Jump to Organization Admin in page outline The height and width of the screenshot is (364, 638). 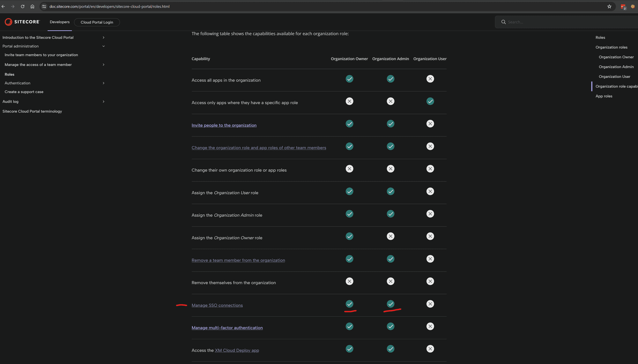(616, 67)
